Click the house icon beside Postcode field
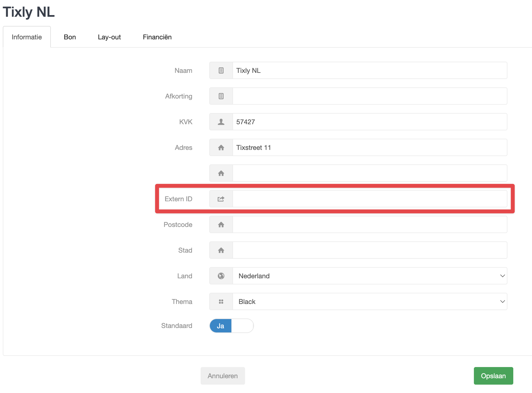Screen dimensions: 532x393 221,225
